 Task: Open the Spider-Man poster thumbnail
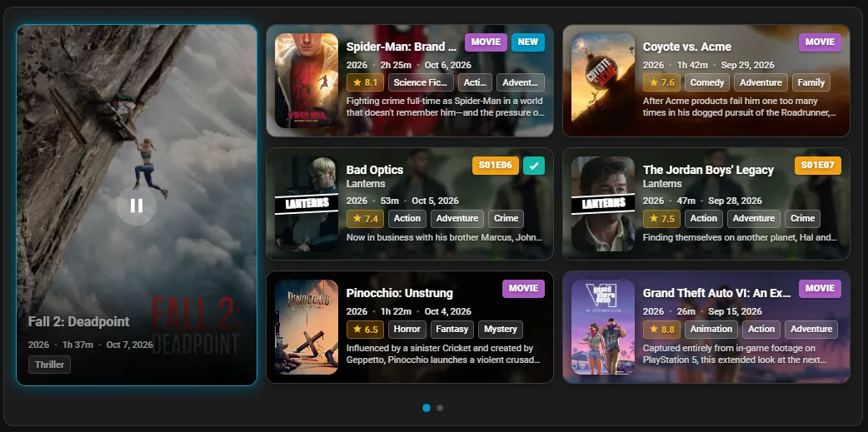(x=306, y=81)
